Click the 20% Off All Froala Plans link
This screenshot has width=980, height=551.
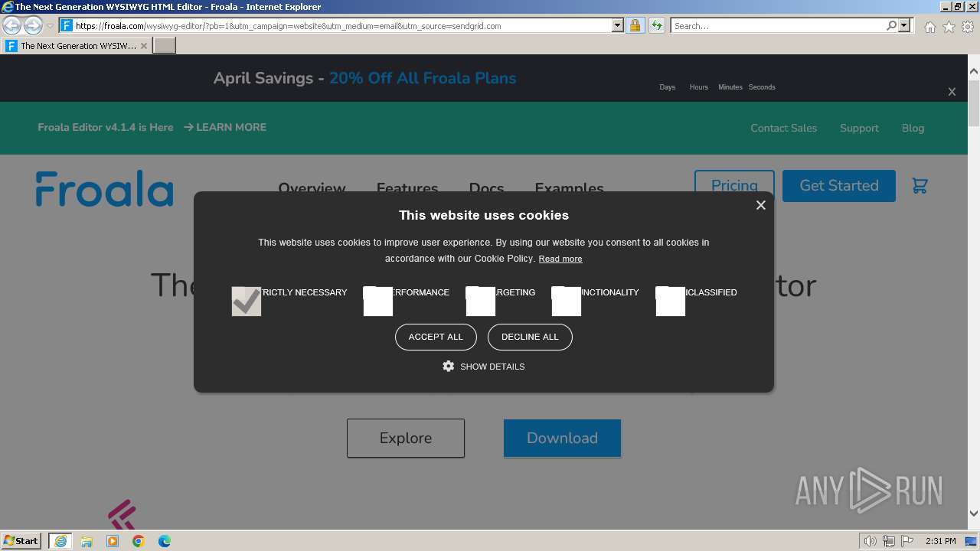423,78
